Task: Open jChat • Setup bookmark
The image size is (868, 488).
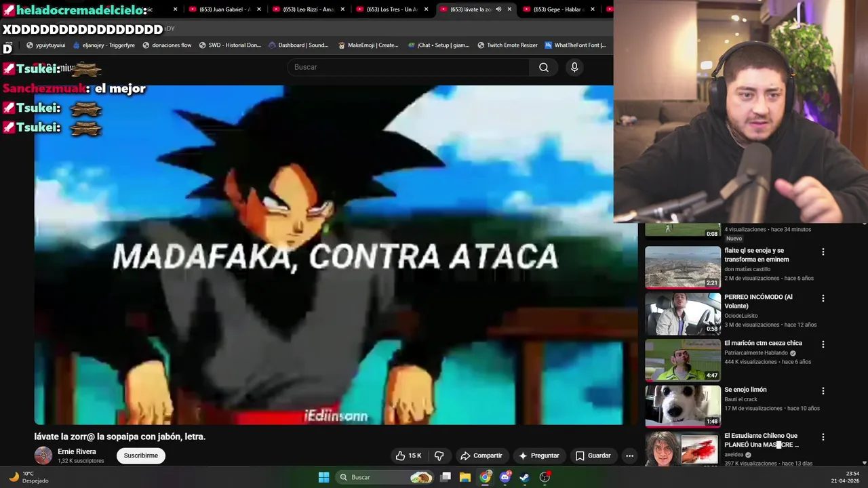Action: pyautogui.click(x=439, y=45)
